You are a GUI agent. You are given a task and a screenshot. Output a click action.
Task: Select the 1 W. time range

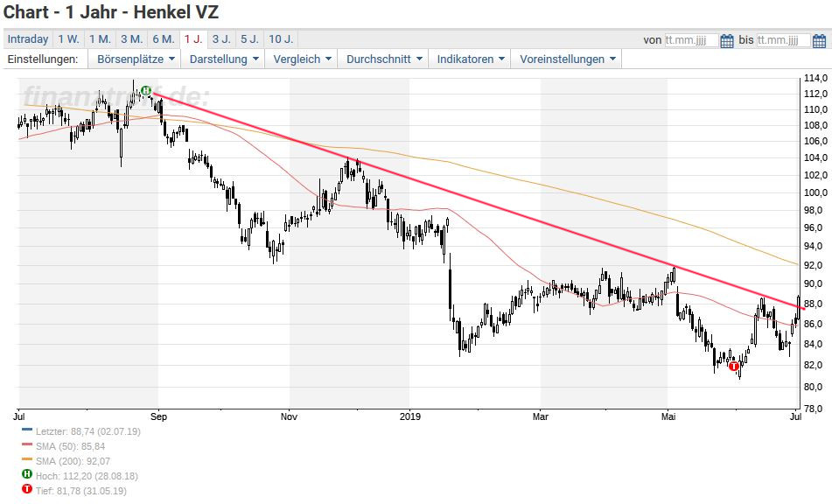[x=68, y=39]
